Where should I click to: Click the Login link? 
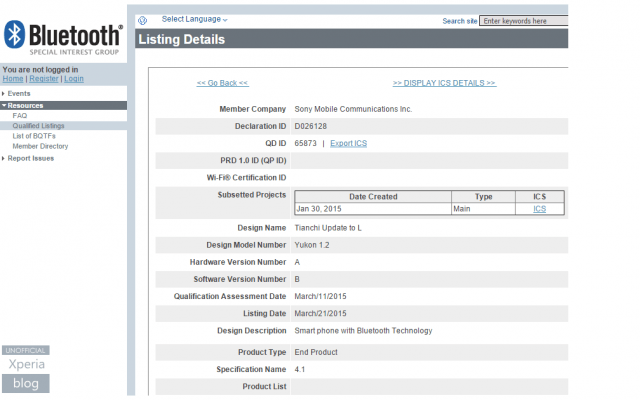[x=74, y=79]
